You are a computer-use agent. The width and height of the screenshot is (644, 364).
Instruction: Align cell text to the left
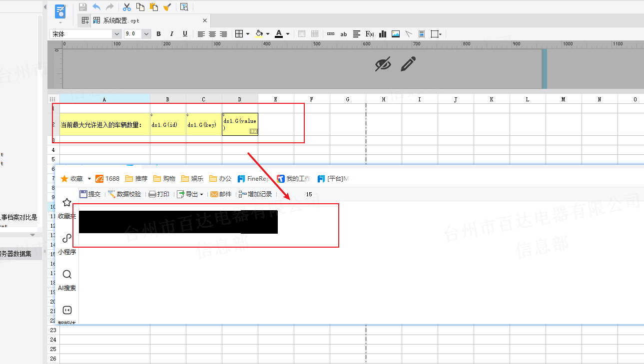201,34
